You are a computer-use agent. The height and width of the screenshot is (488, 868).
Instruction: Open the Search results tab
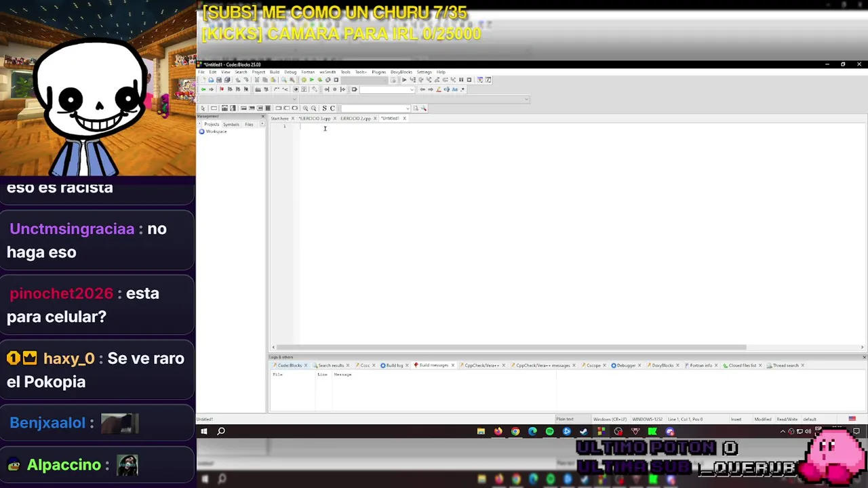point(331,365)
